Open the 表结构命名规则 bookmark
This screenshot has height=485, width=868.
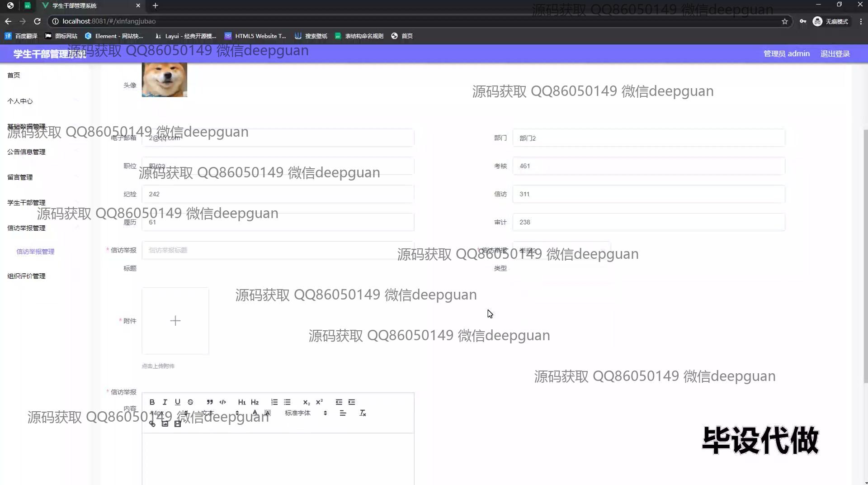click(x=359, y=36)
